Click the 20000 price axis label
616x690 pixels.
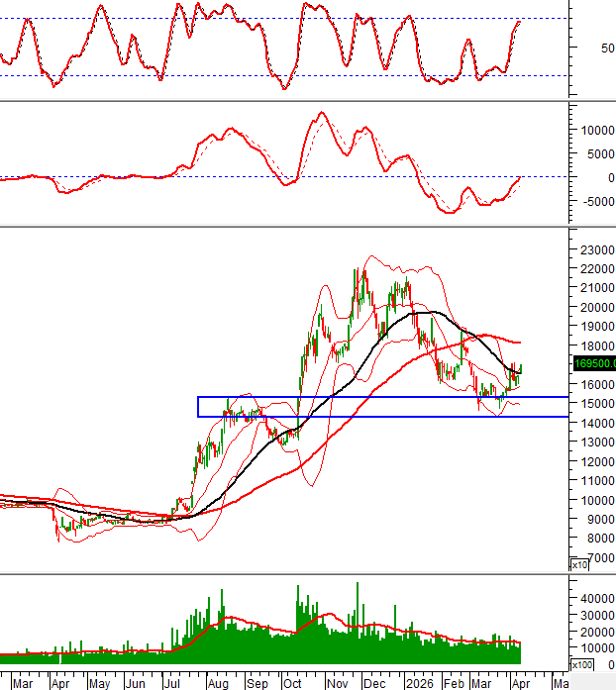596,308
